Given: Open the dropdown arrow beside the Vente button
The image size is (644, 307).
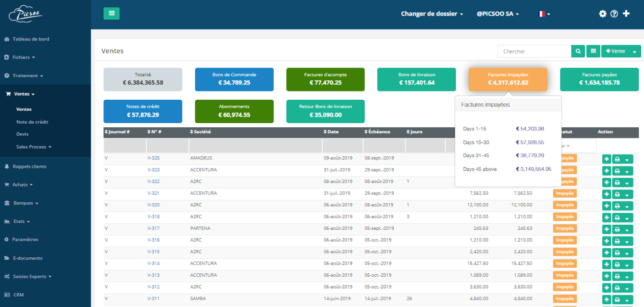Looking at the screenshot, I should pyautogui.click(x=635, y=51).
